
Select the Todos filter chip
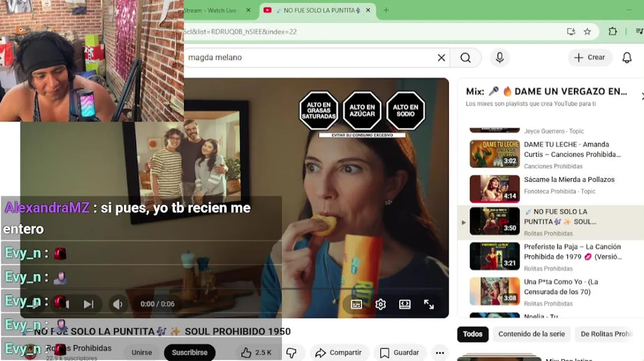click(x=472, y=334)
